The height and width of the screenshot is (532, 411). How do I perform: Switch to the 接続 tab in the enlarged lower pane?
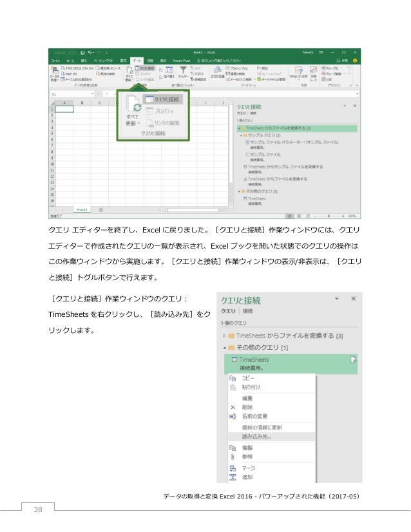click(x=248, y=311)
